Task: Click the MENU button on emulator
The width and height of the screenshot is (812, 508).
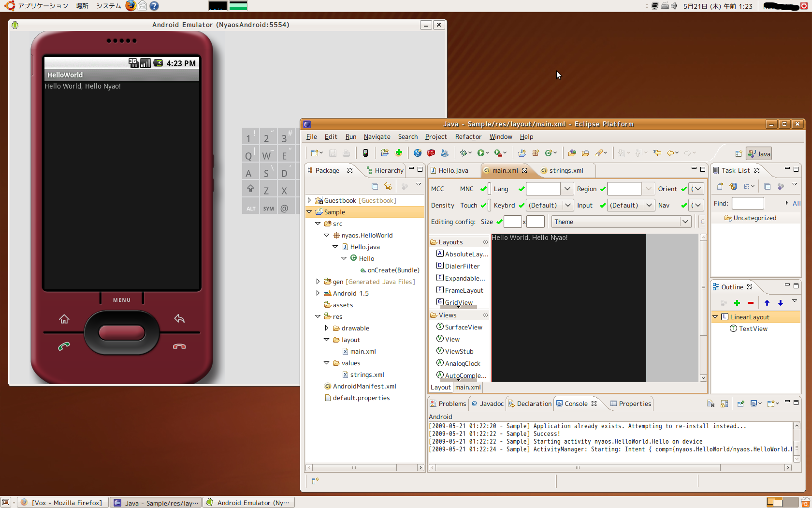Action: tap(122, 300)
